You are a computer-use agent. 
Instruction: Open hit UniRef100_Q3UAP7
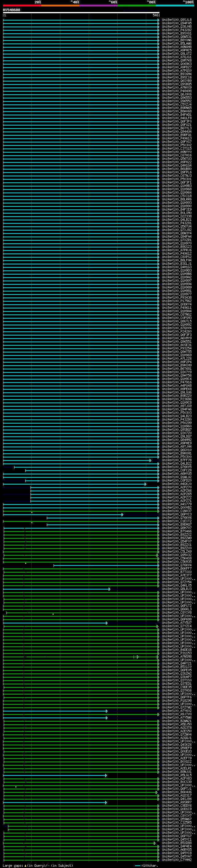pyautogui.click(x=176, y=676)
